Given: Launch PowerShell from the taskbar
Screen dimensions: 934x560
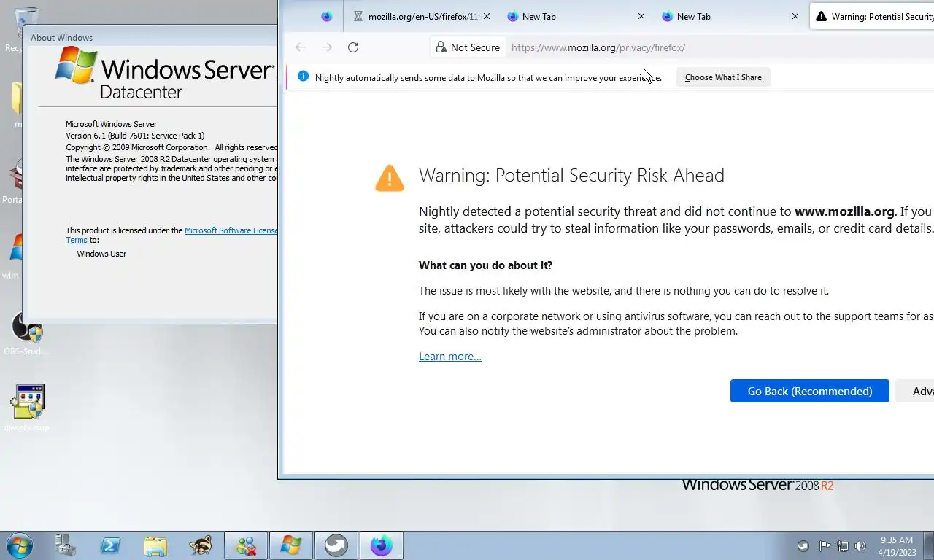Looking at the screenshot, I should (110, 545).
